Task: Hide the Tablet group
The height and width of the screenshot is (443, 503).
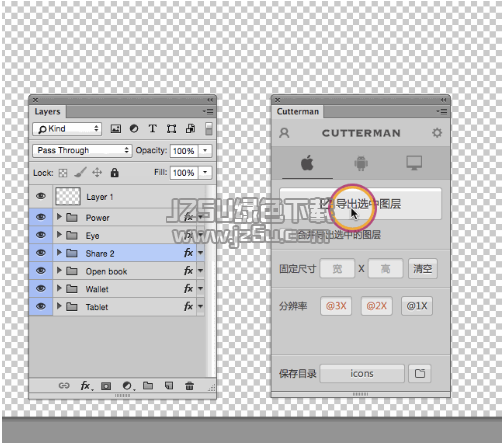Action: (x=41, y=306)
